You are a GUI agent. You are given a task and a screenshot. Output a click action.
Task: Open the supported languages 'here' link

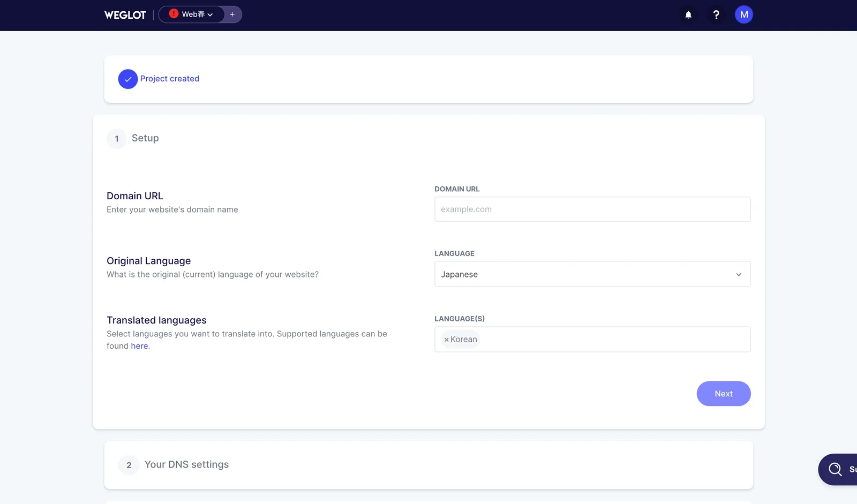[x=139, y=346]
